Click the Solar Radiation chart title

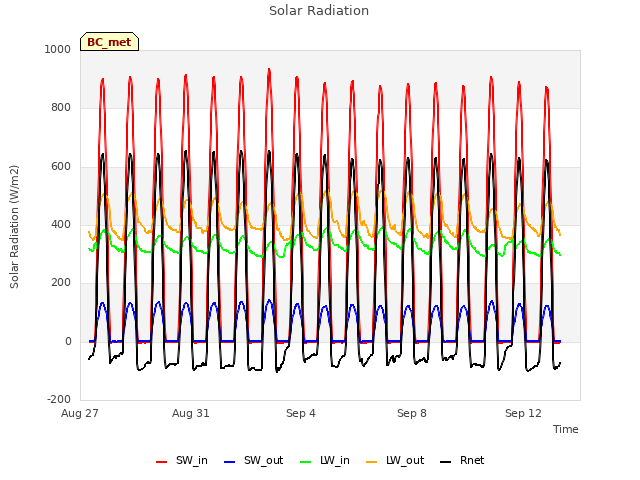coord(319,11)
